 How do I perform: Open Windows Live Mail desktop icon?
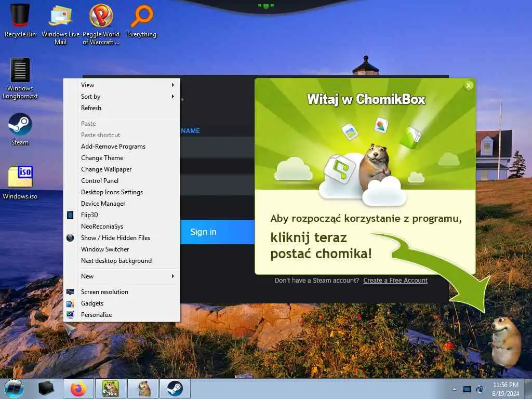[60, 24]
